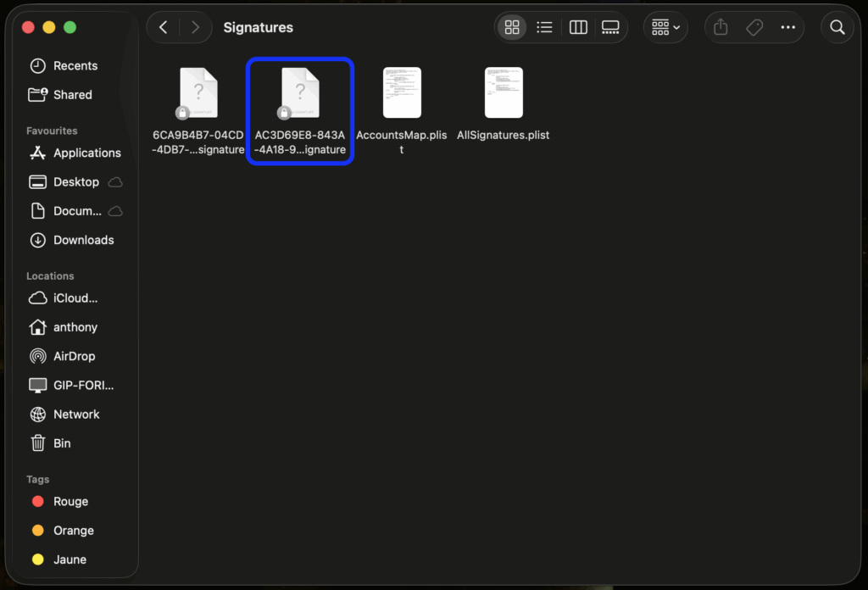The height and width of the screenshot is (590, 868).
Task: Switch to list view
Action: (x=545, y=28)
